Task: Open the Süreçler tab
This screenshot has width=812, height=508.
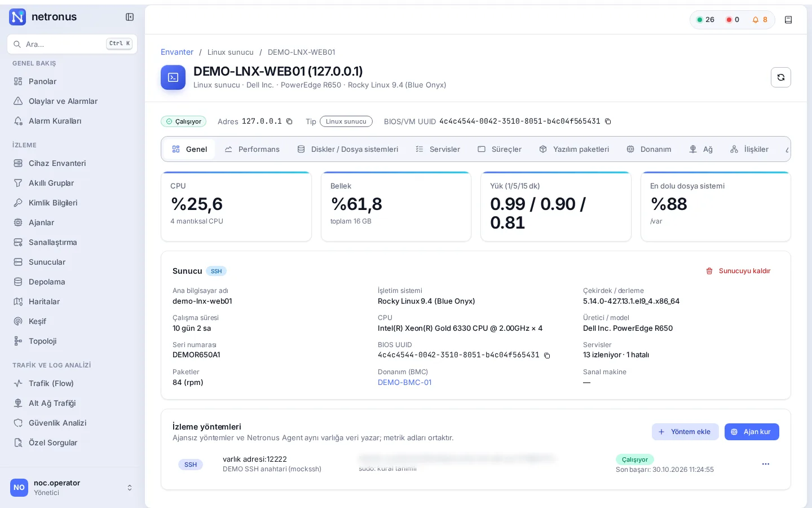Action: 500,150
